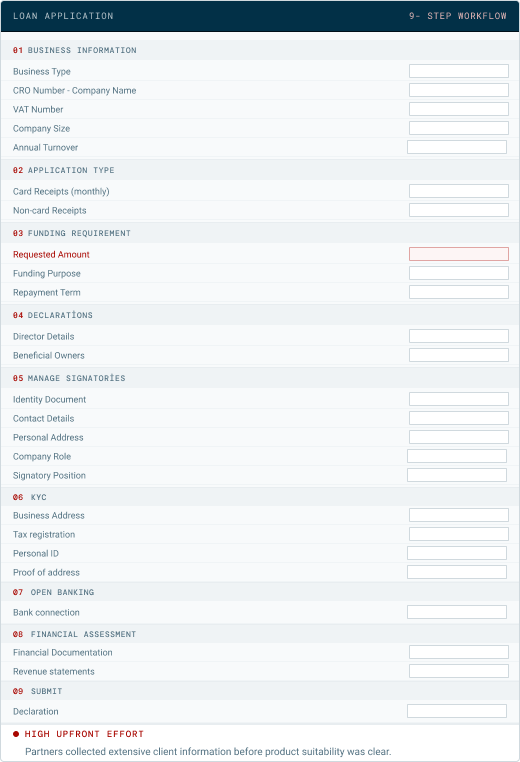Focus the Proof of address field
Screen dimensions: 520x762
point(457,572)
